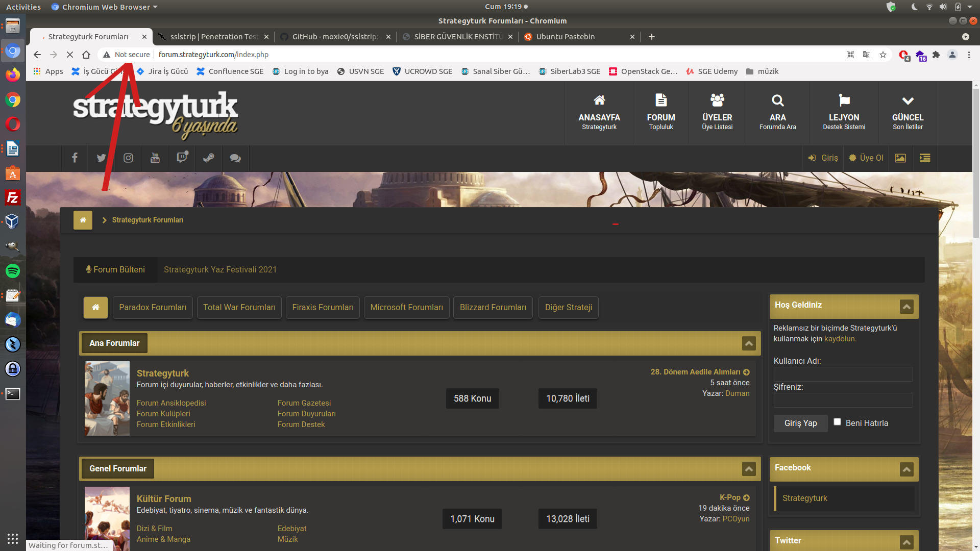Open the list menu icon beside gallery icon
980x551 pixels.
click(x=925, y=158)
